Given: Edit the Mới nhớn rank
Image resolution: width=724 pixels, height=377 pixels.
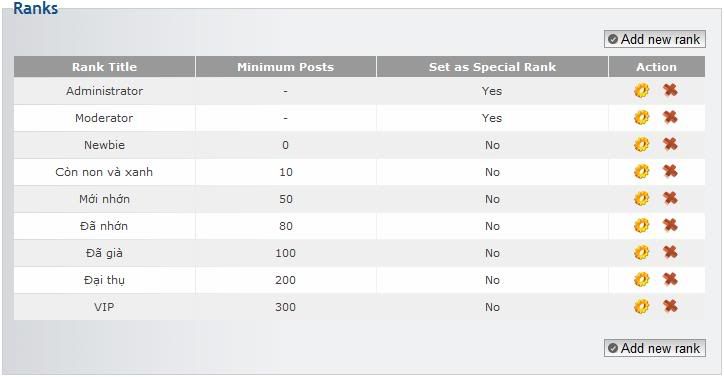Looking at the screenshot, I should [641, 199].
